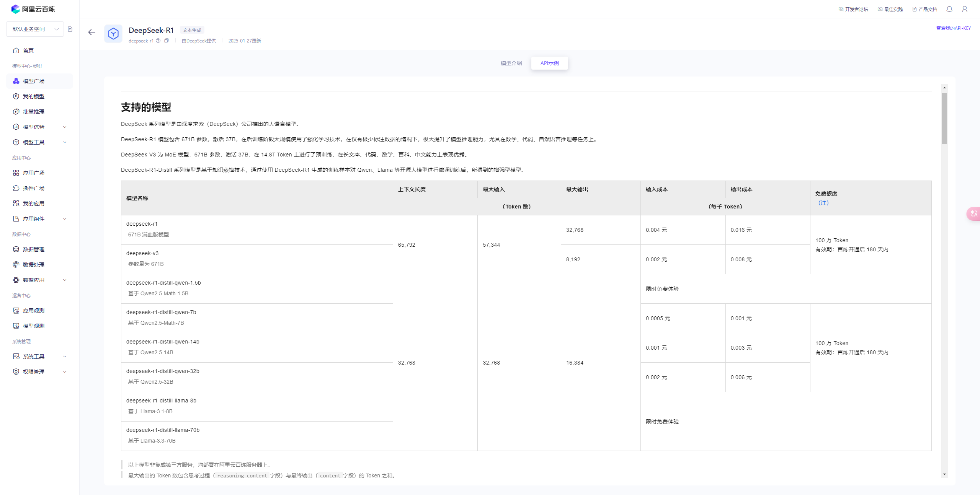Copy the deepseek-r1 model ID

(x=167, y=41)
